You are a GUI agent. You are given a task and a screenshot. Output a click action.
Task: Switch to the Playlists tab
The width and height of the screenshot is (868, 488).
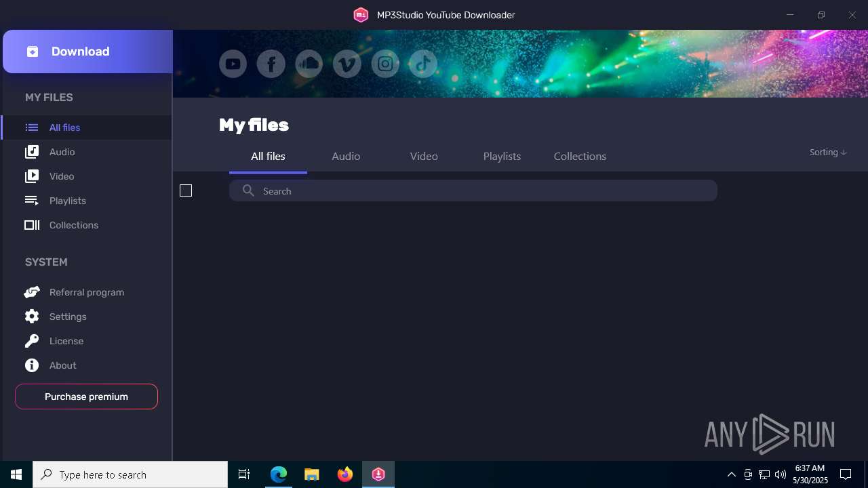[x=502, y=157]
